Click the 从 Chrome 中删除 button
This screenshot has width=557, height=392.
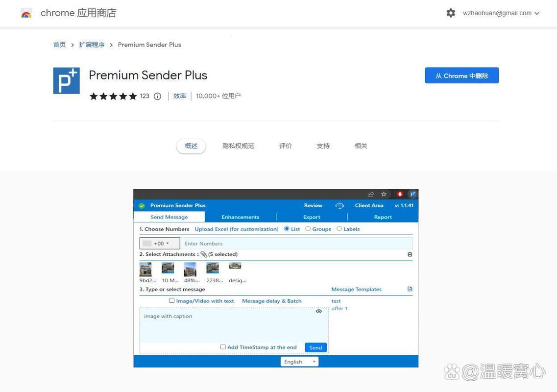[x=462, y=75]
